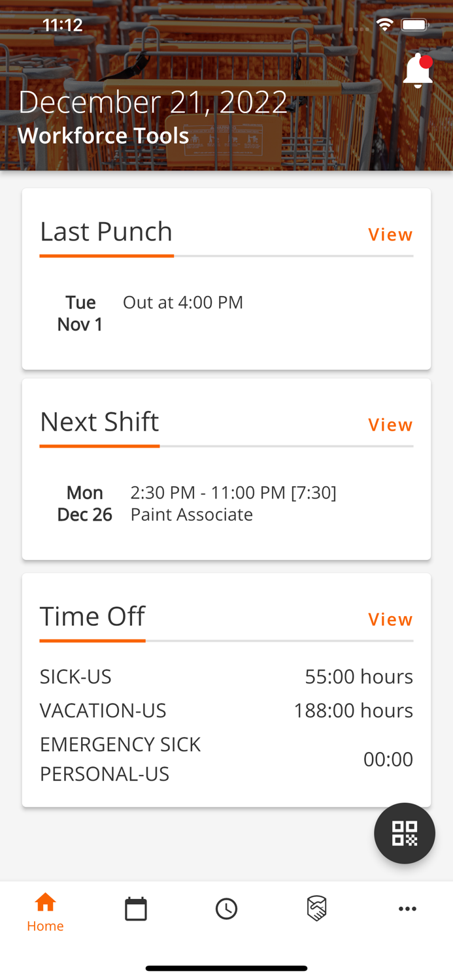The width and height of the screenshot is (453, 980).
Task: Open the QR code scanner button
Action: point(405,833)
